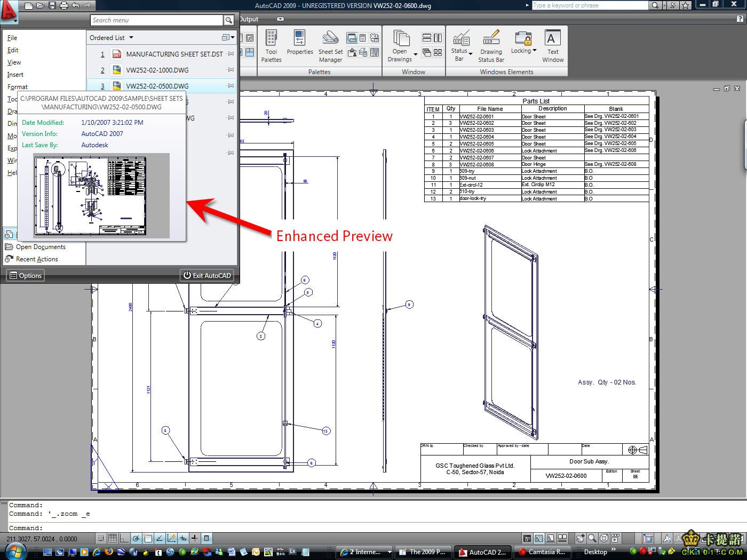747x560 pixels.
Task: Toggle Lineweight display in the status bar
Action: 195,538
